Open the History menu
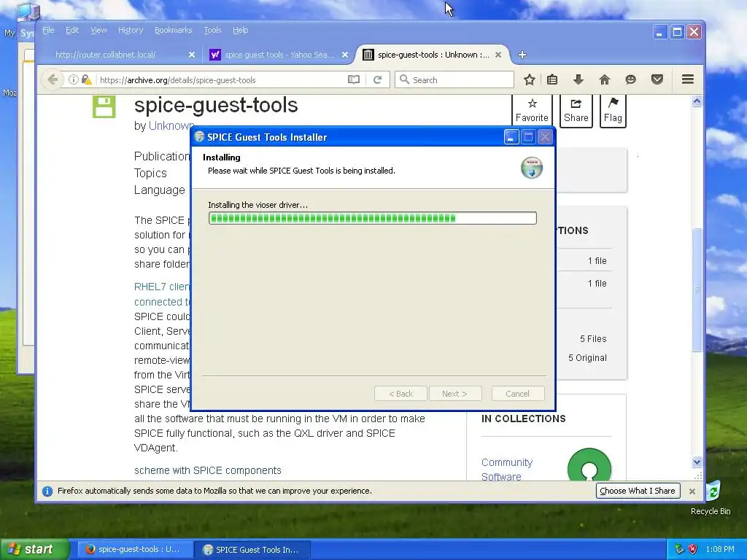 coord(131,30)
